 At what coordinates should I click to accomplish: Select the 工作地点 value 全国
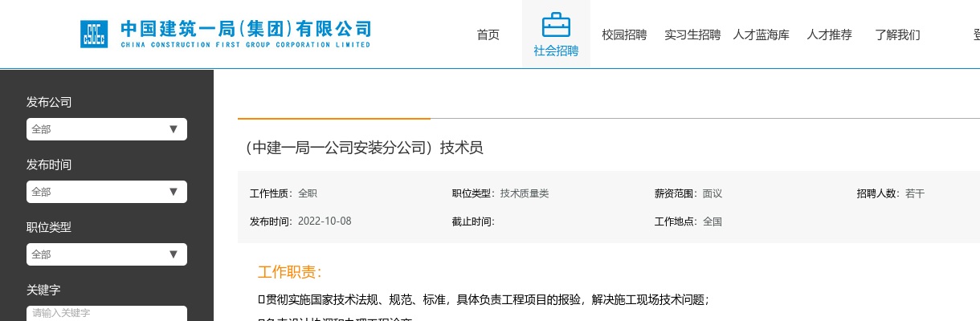click(x=713, y=221)
